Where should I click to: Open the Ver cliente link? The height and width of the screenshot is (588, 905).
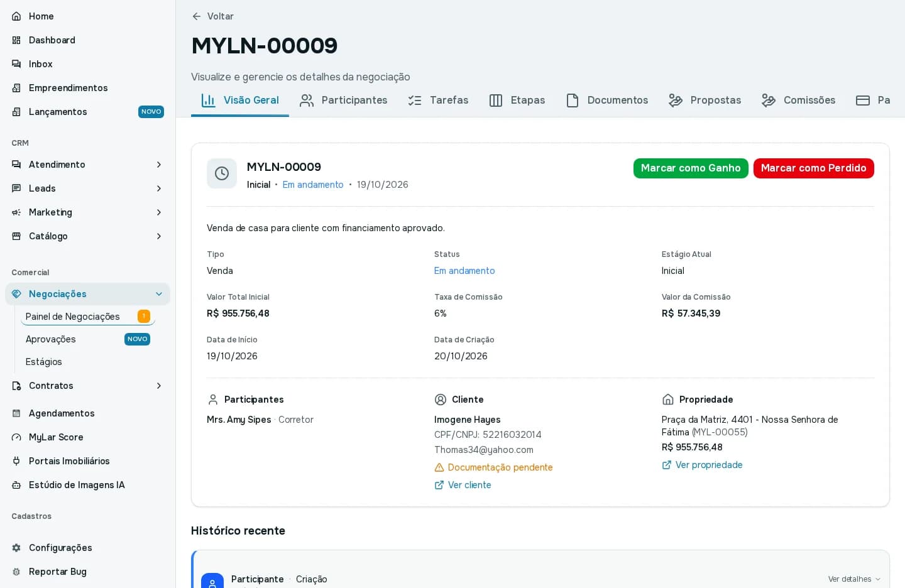pyautogui.click(x=463, y=485)
